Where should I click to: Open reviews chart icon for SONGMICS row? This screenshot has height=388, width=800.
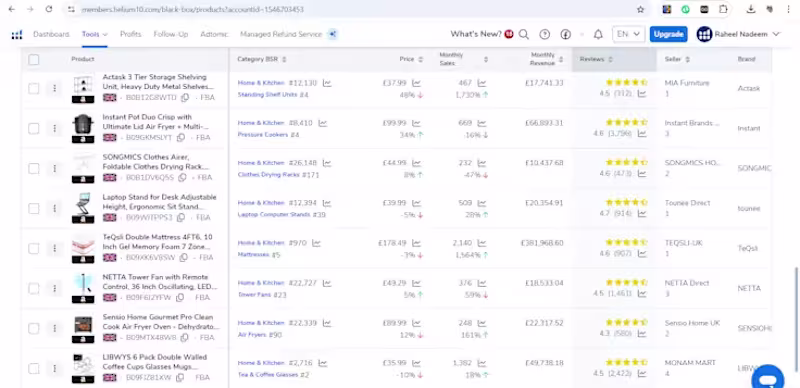coord(642,174)
